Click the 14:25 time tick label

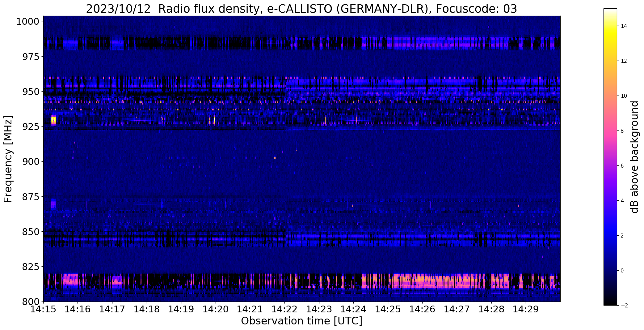coord(388,309)
